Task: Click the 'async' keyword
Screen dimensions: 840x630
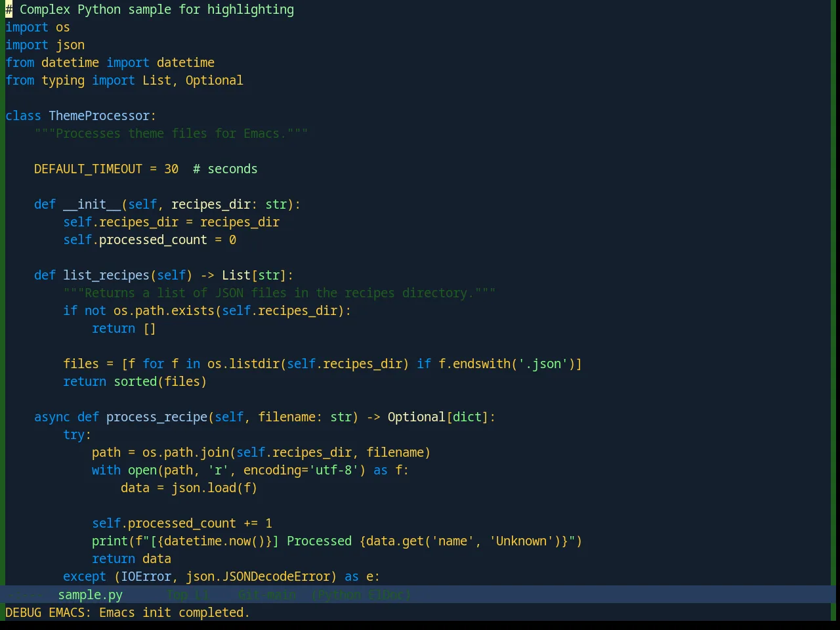Action: (x=52, y=417)
